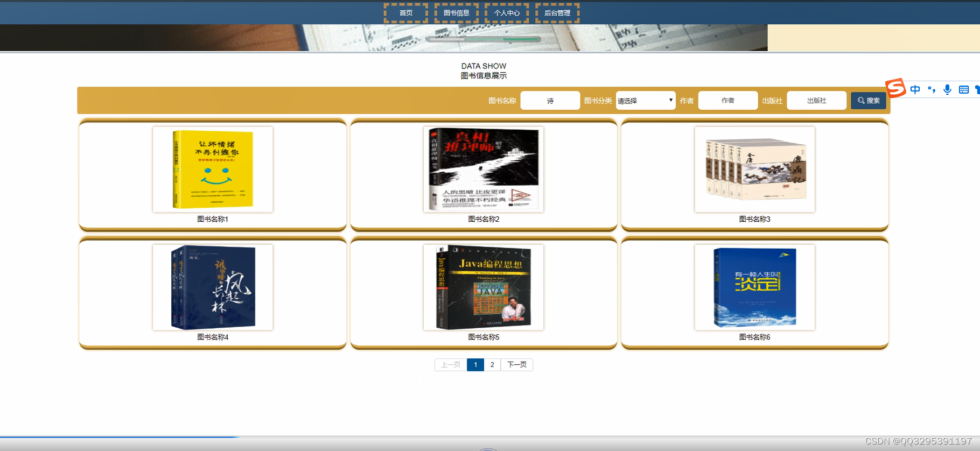Open the 鹿鼎记 boxed set cover thumbnail

[754, 170]
